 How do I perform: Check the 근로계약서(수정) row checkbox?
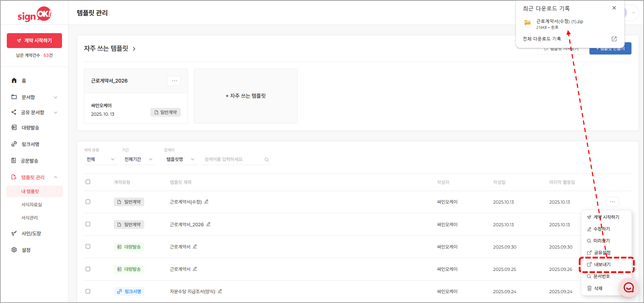[x=88, y=202]
